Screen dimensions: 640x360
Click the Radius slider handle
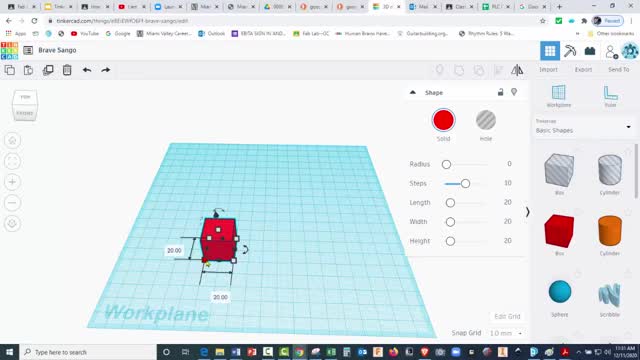click(446, 164)
